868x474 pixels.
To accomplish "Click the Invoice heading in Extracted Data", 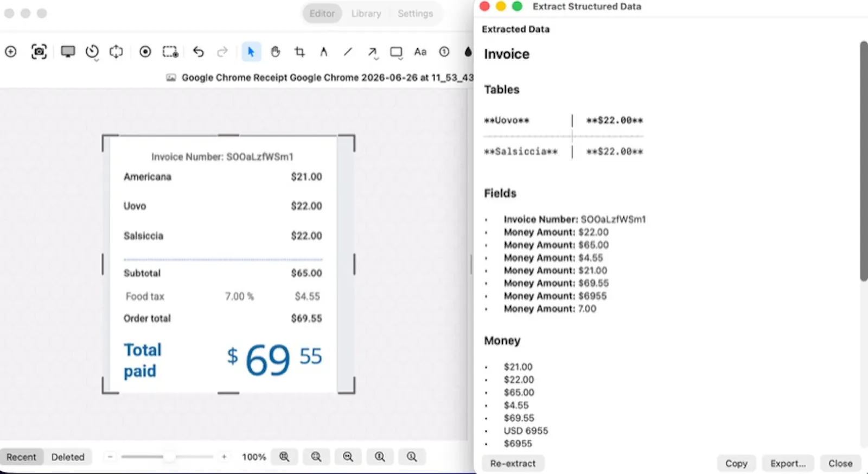I will (507, 54).
